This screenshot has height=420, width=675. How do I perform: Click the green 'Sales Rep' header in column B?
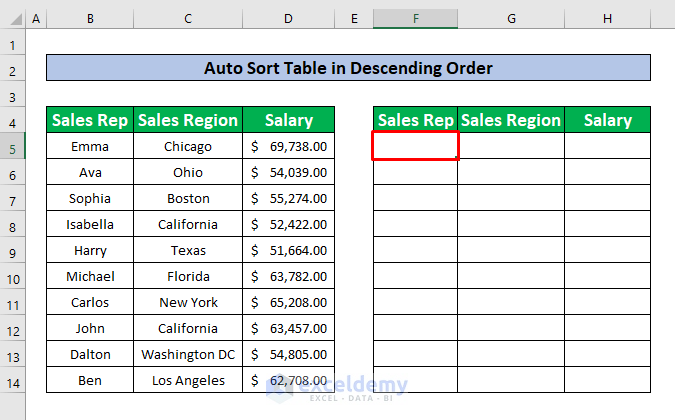point(90,120)
